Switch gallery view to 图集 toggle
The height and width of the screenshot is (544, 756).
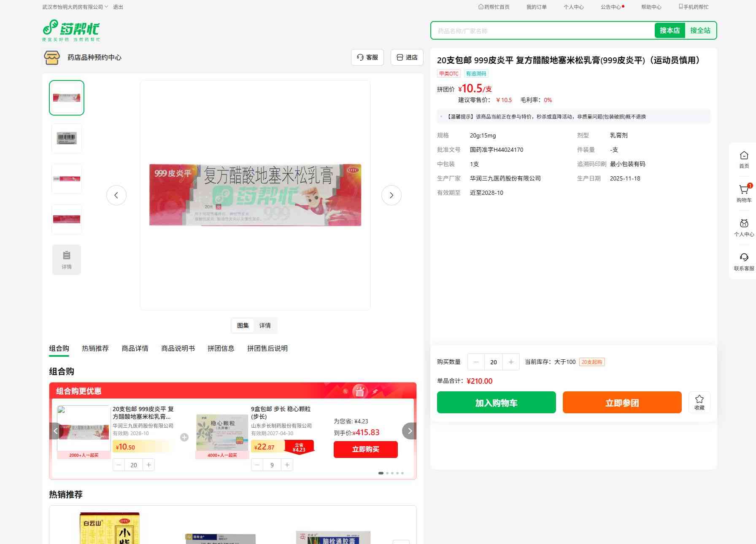click(x=243, y=326)
